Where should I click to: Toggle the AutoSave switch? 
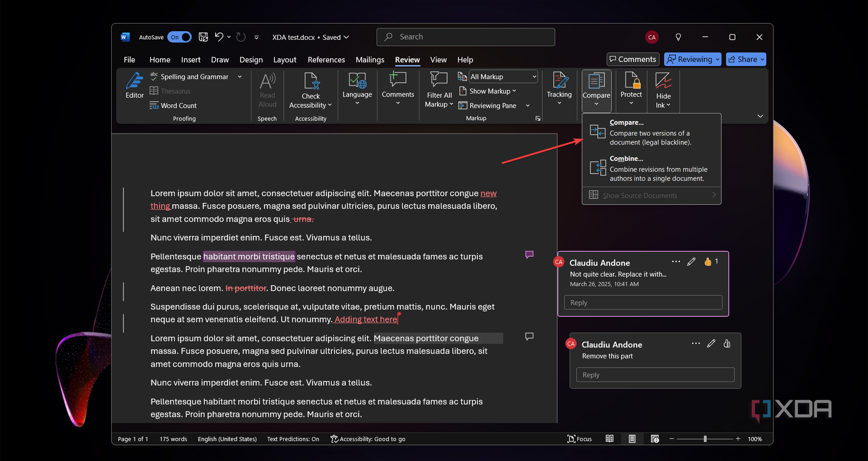[x=180, y=37]
